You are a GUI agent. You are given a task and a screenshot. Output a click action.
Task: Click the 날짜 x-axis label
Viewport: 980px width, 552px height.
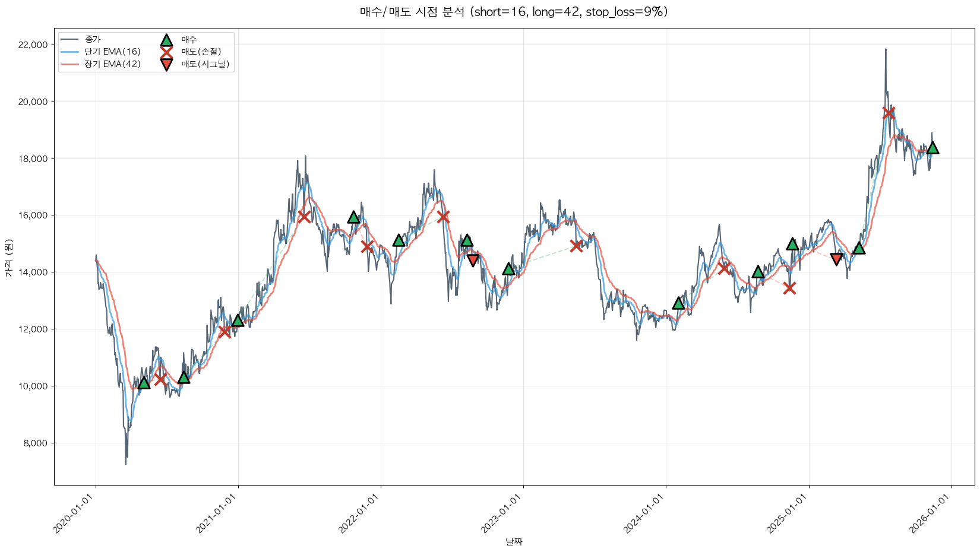pos(514,541)
